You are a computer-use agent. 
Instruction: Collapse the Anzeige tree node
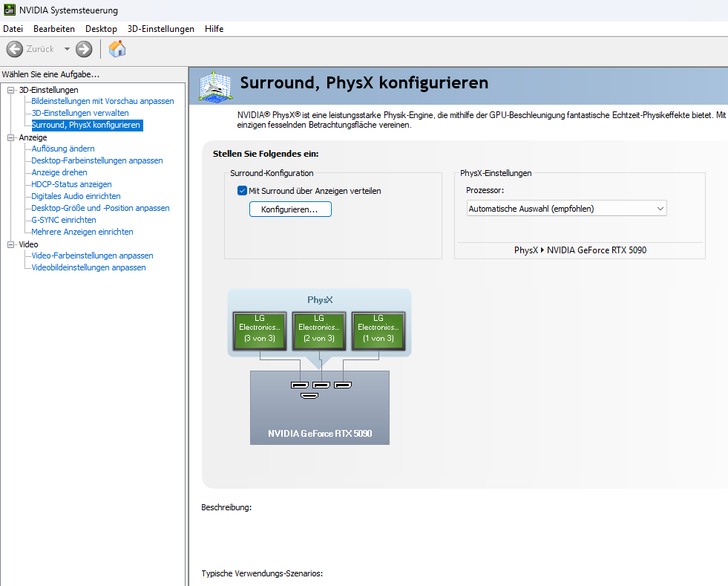point(10,137)
